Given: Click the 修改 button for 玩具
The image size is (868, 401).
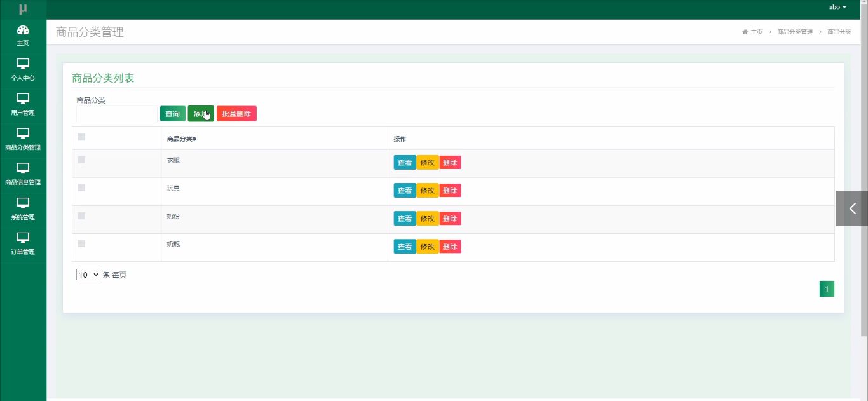Looking at the screenshot, I should point(428,191).
